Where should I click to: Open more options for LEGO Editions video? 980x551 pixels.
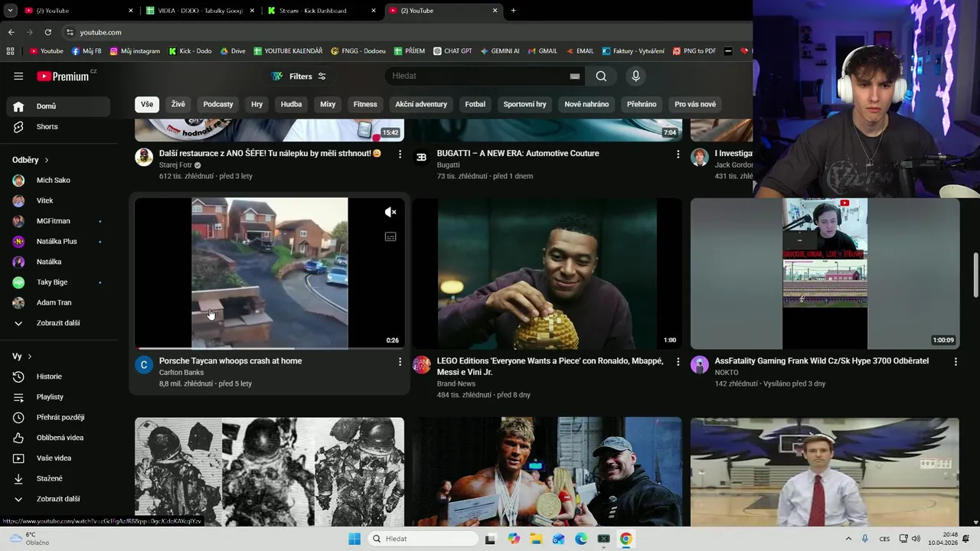(x=678, y=361)
